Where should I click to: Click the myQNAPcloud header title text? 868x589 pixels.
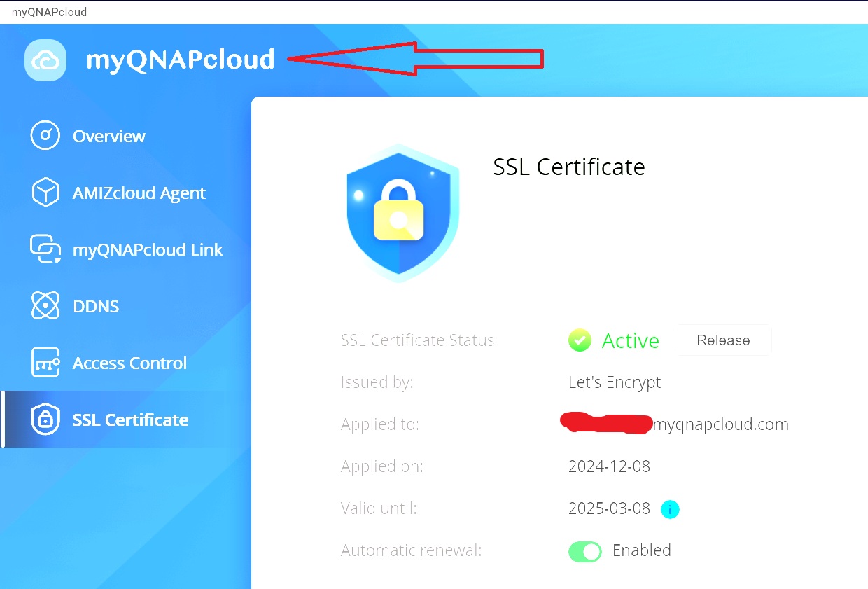[x=180, y=60]
